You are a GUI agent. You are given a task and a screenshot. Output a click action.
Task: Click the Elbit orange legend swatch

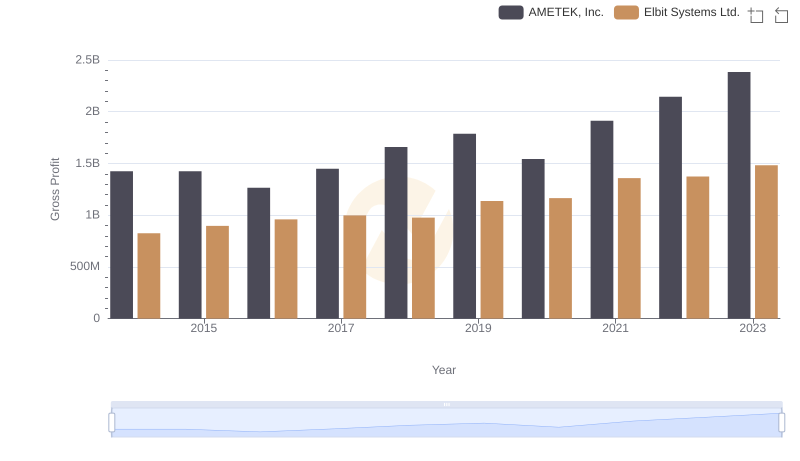tap(626, 12)
